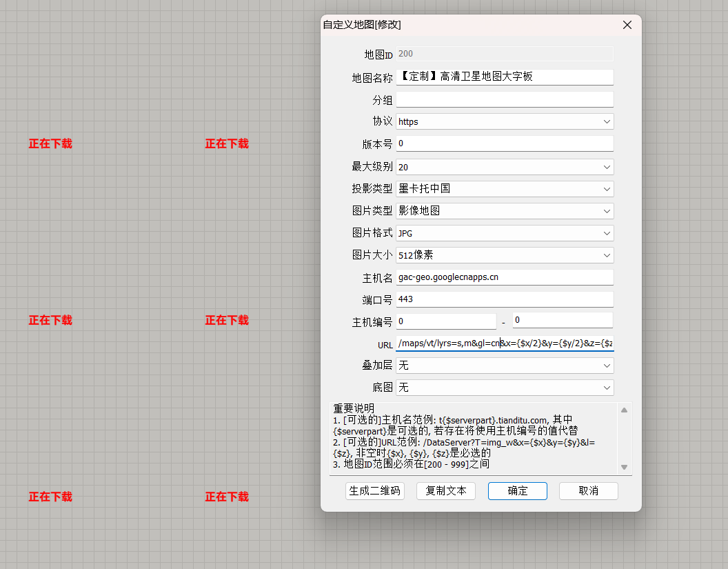Click the second 主机编号 input box
Screen dimensions: 728x569
(x=563, y=321)
